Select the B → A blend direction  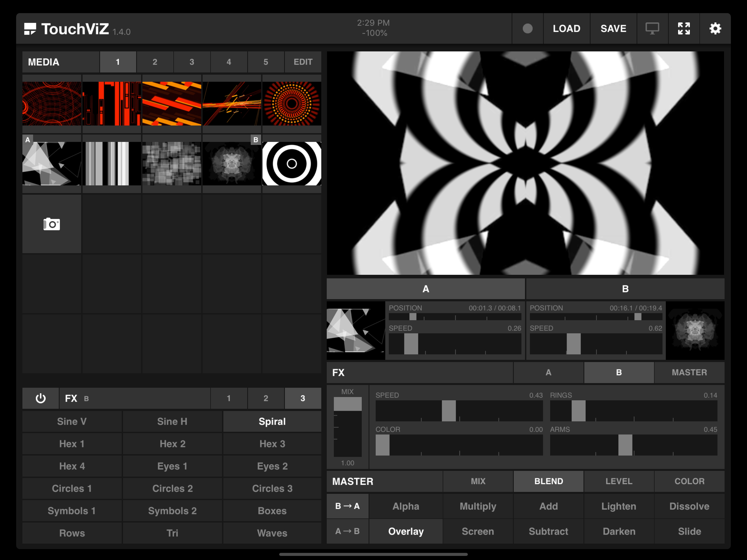(348, 506)
